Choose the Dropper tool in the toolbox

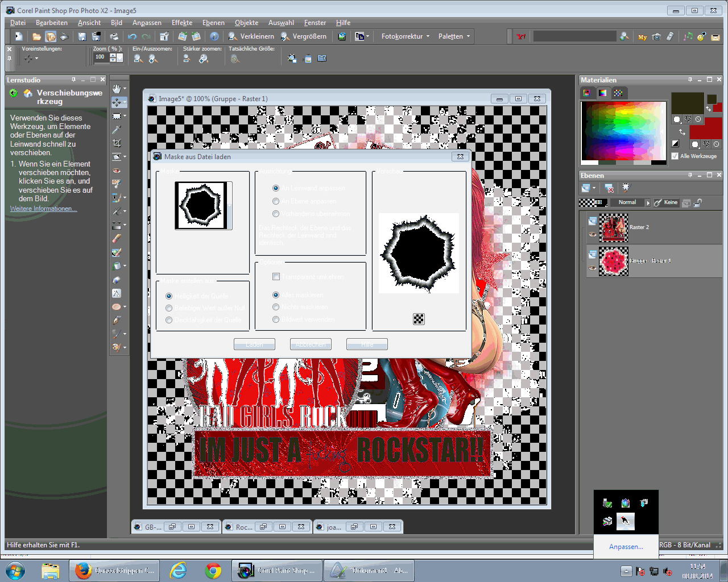[117, 130]
